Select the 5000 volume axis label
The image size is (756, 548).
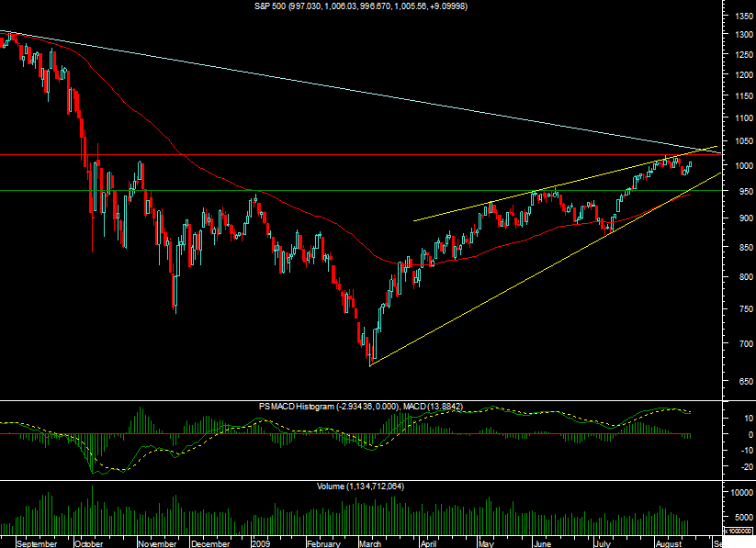click(x=744, y=518)
